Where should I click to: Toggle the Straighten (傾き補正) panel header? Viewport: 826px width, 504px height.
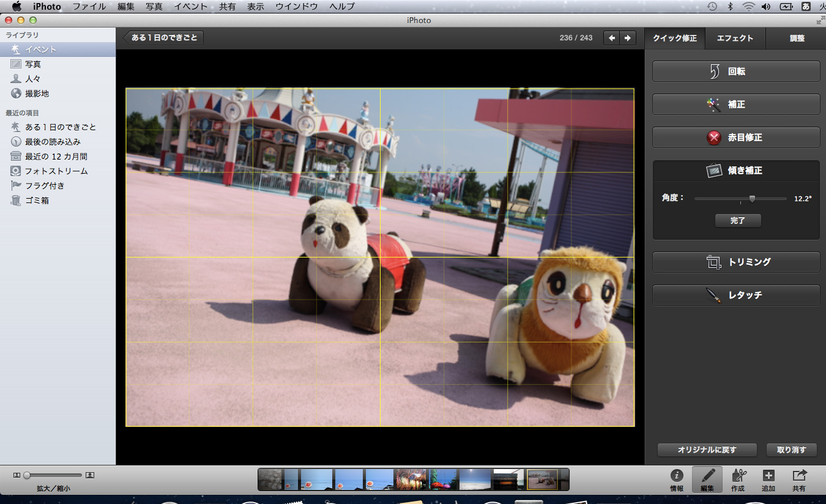coord(735,171)
